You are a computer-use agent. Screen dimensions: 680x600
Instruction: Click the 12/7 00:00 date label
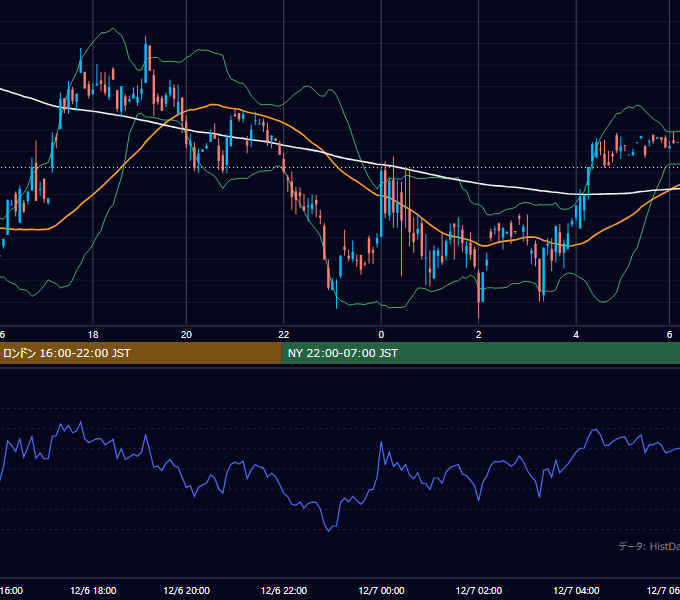(382, 591)
